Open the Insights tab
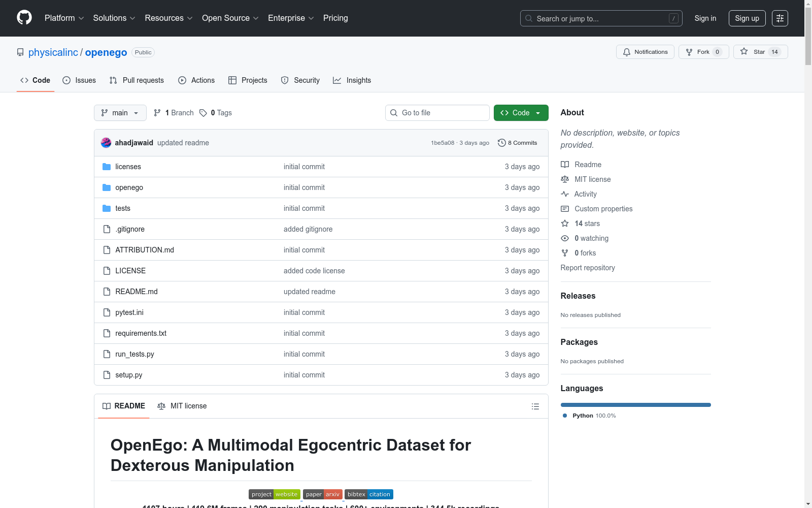The image size is (812, 508). (x=352, y=80)
